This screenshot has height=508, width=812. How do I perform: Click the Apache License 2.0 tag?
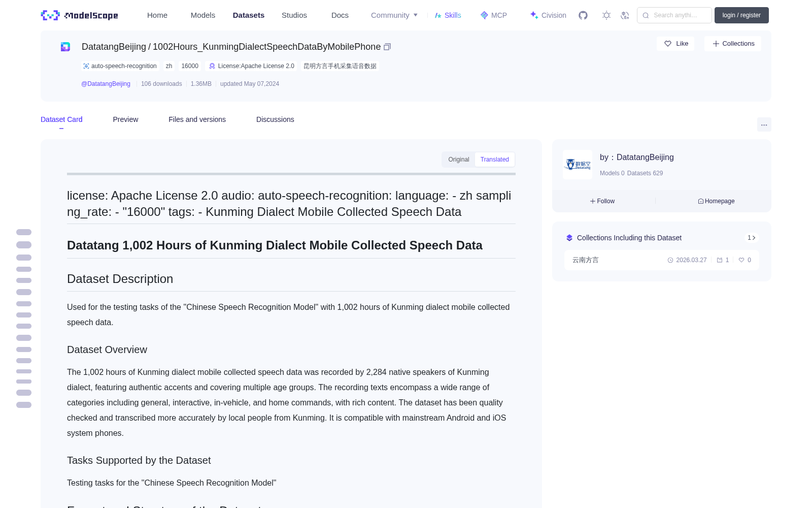[252, 66]
